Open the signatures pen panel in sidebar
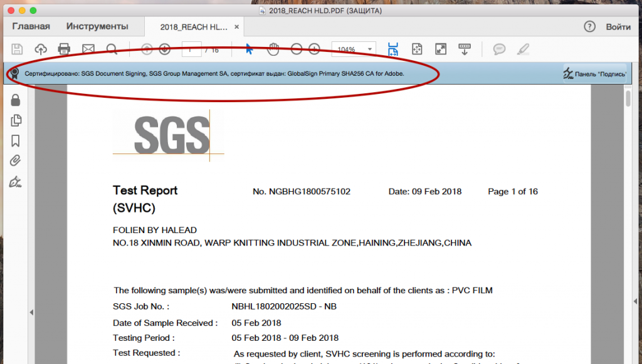Screen dimensions: 642x364 [16, 182]
